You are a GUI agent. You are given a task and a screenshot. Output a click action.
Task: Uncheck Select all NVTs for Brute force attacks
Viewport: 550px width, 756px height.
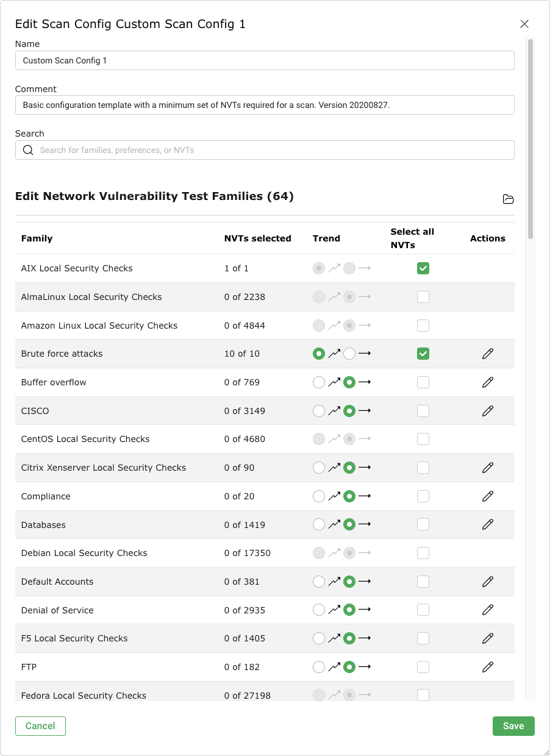(x=423, y=354)
